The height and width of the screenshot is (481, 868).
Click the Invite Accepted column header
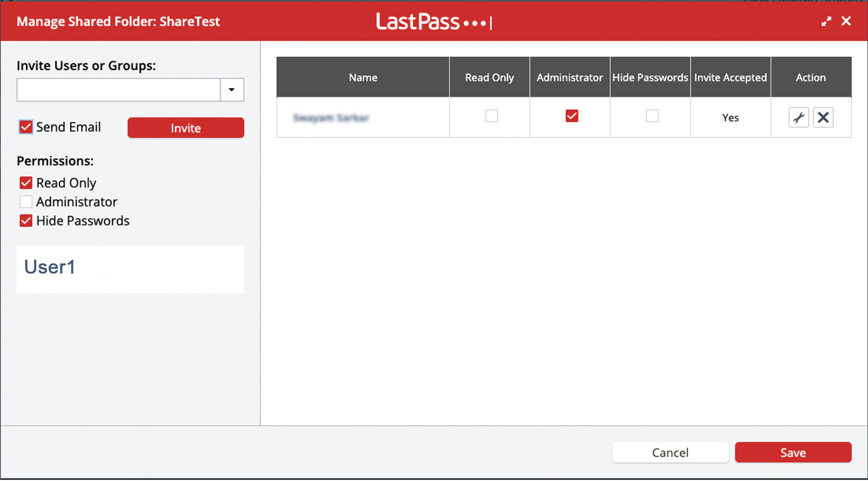tap(731, 77)
